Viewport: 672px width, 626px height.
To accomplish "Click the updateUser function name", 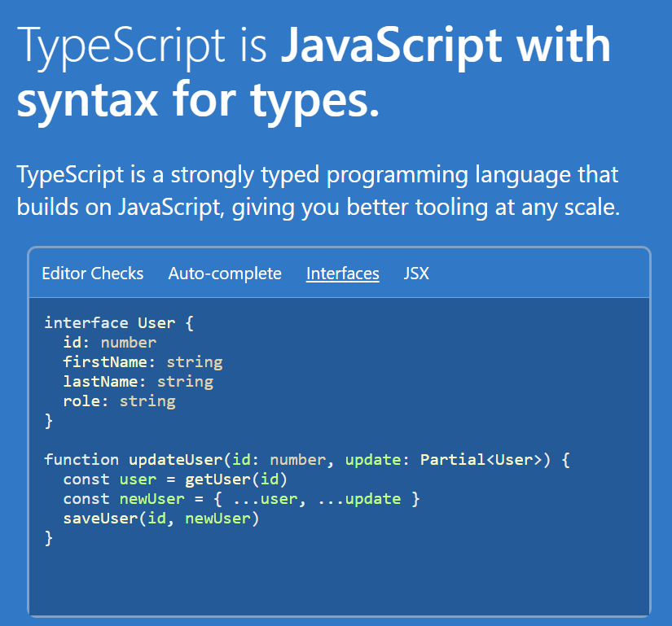I will coord(176,460).
